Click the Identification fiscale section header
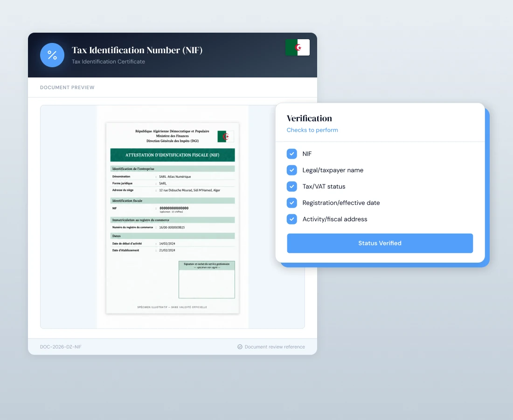This screenshot has height=420, width=513. [x=173, y=201]
